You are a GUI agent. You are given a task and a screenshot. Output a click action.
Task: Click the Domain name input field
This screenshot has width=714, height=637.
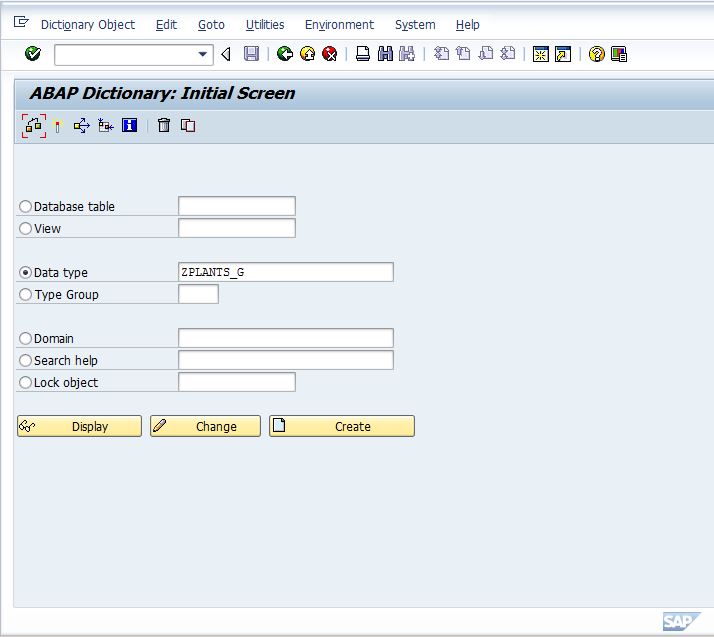[286, 338]
